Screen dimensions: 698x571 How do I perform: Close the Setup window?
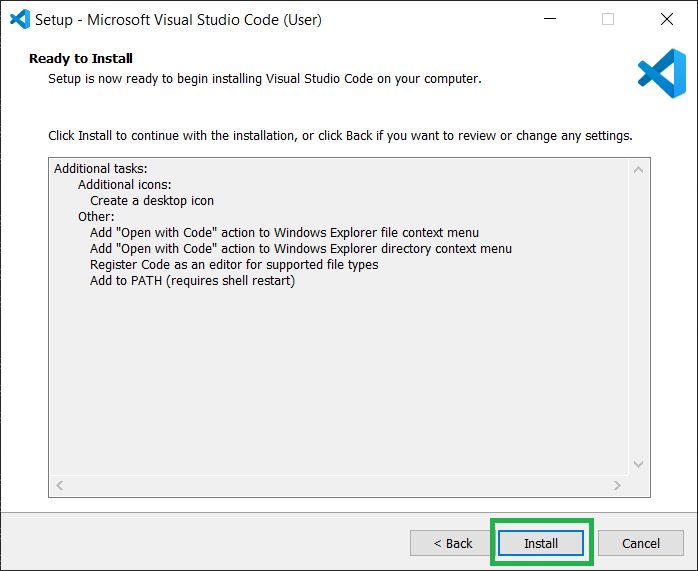tap(666, 19)
